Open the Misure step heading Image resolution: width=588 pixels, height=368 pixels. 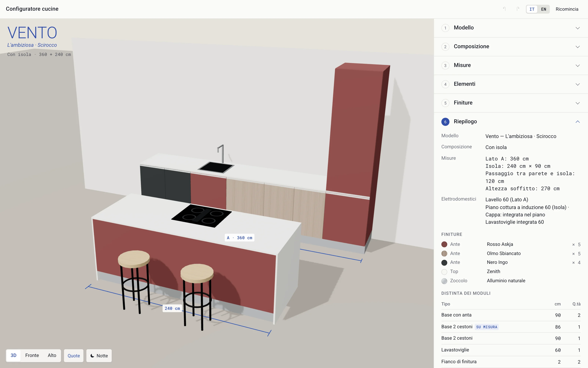462,65
